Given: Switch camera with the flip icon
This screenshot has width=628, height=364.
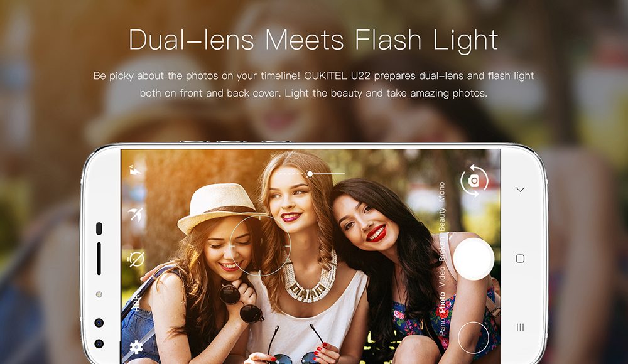Looking at the screenshot, I should (474, 181).
